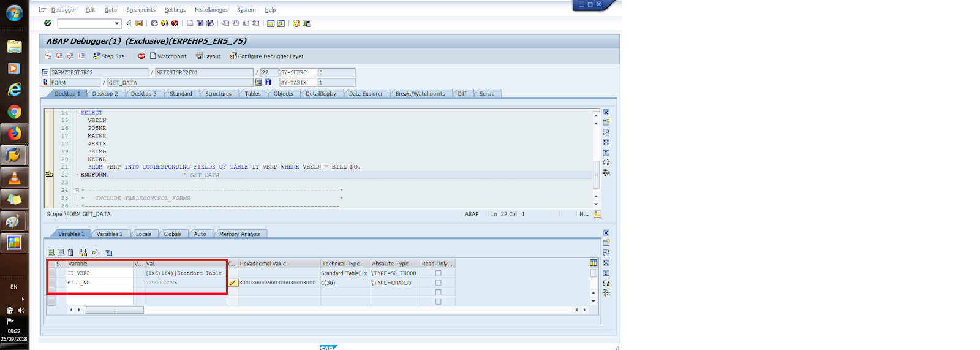Viewport: 980px width, 350px height.
Task: Click the red Stop breakpoint icon
Action: click(141, 56)
